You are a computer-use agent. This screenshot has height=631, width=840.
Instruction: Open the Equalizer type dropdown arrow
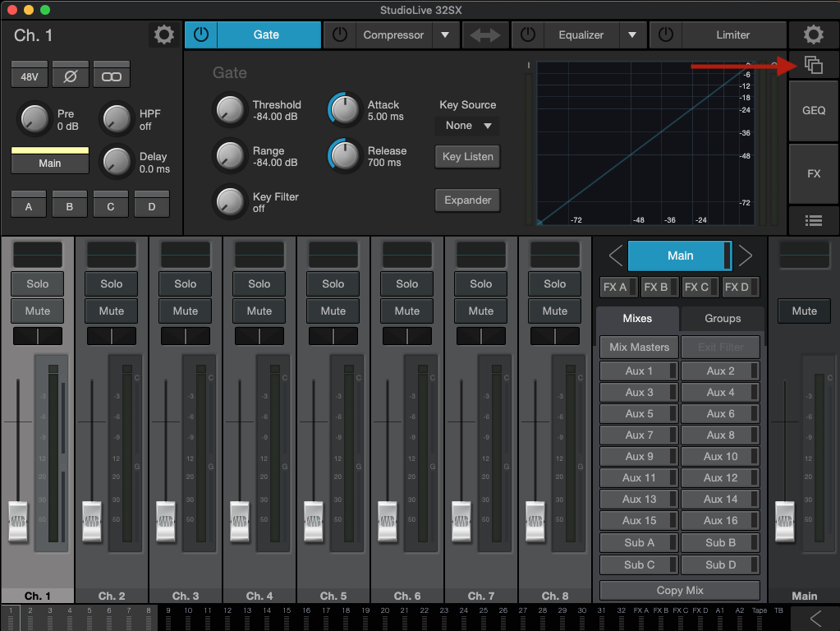point(632,35)
